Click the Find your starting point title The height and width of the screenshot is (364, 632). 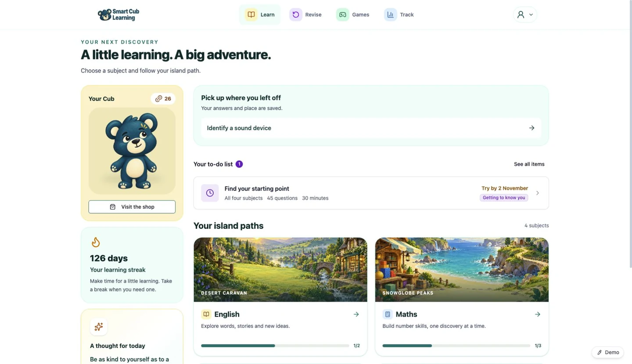tap(257, 189)
